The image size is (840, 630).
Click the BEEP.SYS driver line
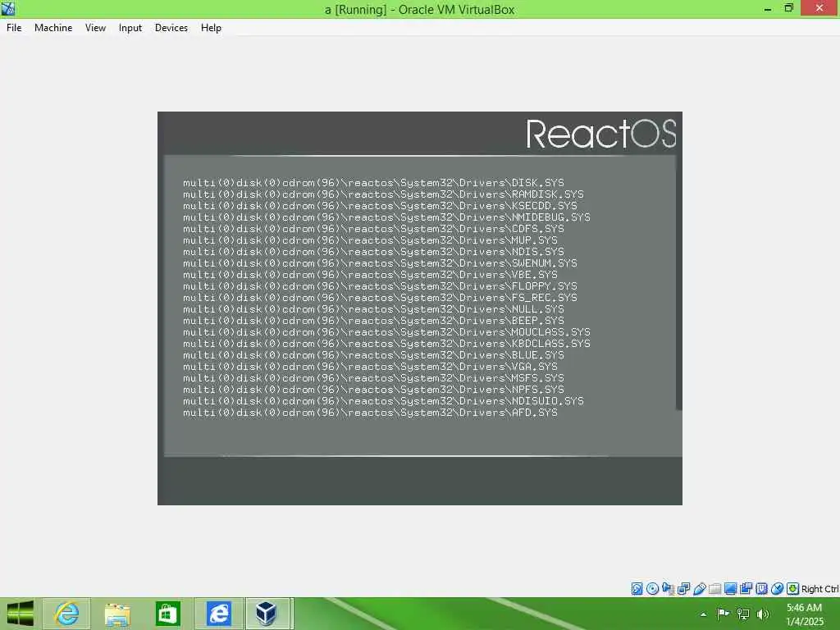coord(373,321)
